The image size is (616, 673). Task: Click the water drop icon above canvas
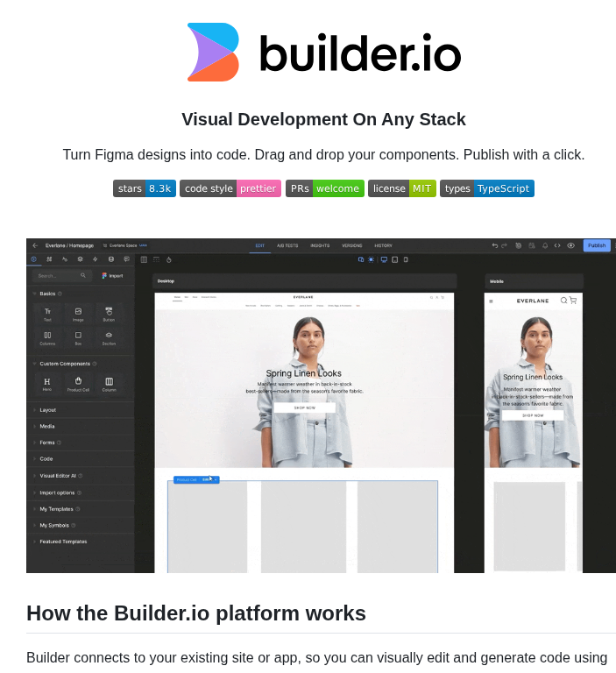click(x=169, y=259)
